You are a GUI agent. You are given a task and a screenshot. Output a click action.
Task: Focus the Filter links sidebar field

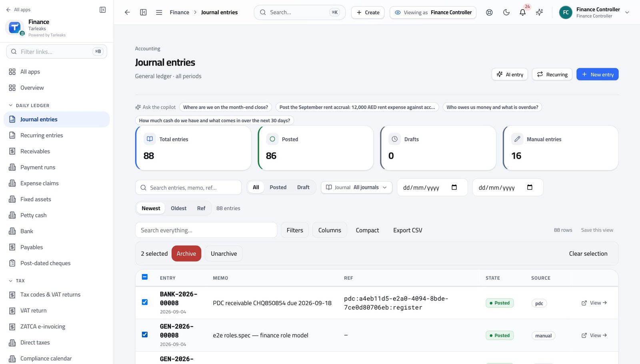(x=56, y=52)
